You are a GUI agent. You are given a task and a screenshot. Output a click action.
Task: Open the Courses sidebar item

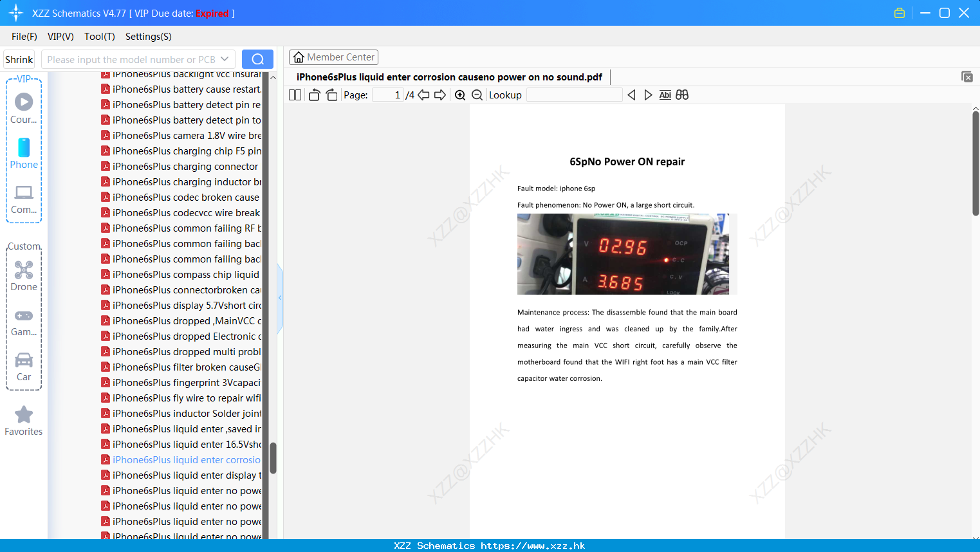(24, 109)
